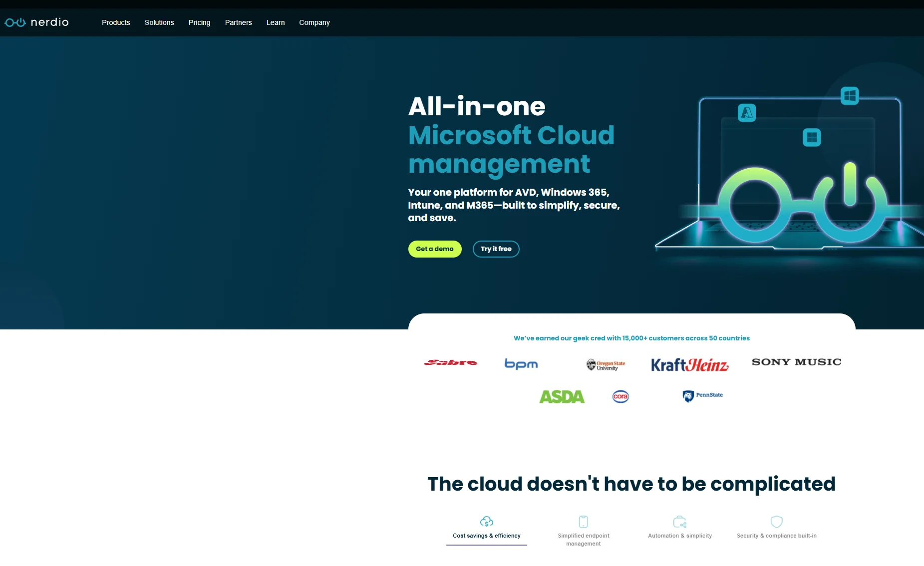Click the Sabre logo

click(450, 362)
